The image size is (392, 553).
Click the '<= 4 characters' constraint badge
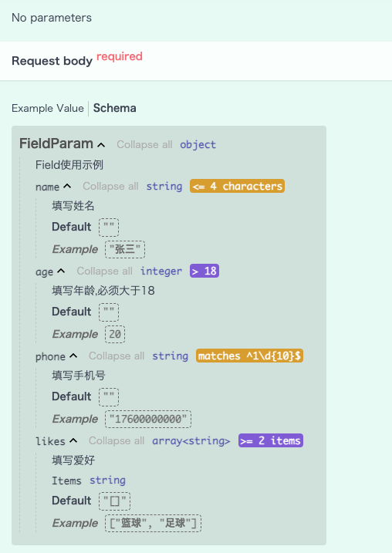[237, 186]
